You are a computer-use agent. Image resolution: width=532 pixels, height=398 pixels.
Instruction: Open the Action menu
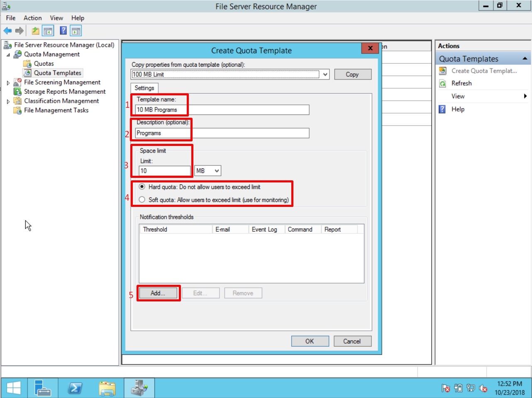32,18
